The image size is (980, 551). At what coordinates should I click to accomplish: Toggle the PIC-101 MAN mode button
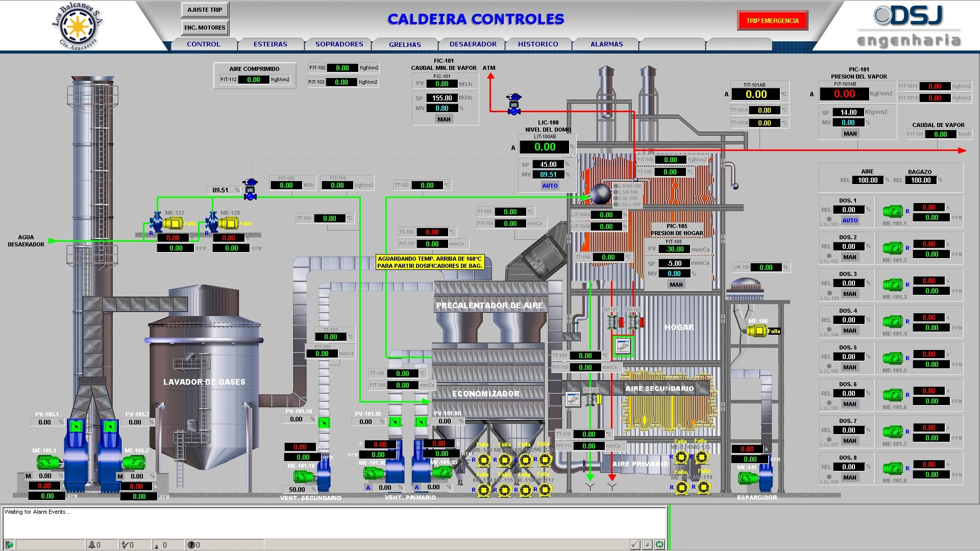point(850,134)
